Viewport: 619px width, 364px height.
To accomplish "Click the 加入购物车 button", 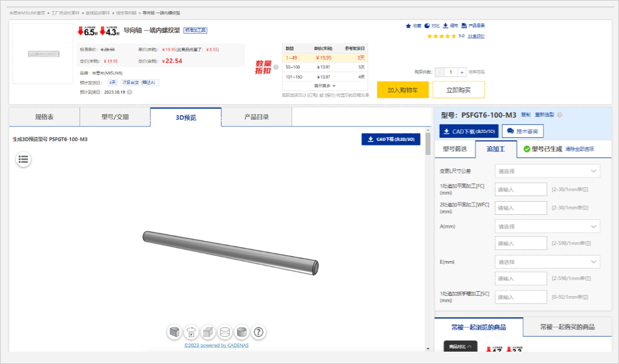I will tap(403, 90).
